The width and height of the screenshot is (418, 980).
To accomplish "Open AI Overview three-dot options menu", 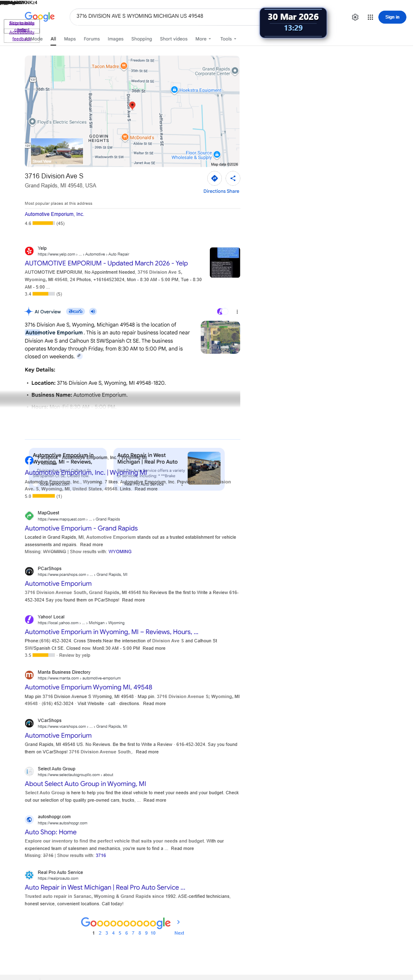I will [237, 312].
